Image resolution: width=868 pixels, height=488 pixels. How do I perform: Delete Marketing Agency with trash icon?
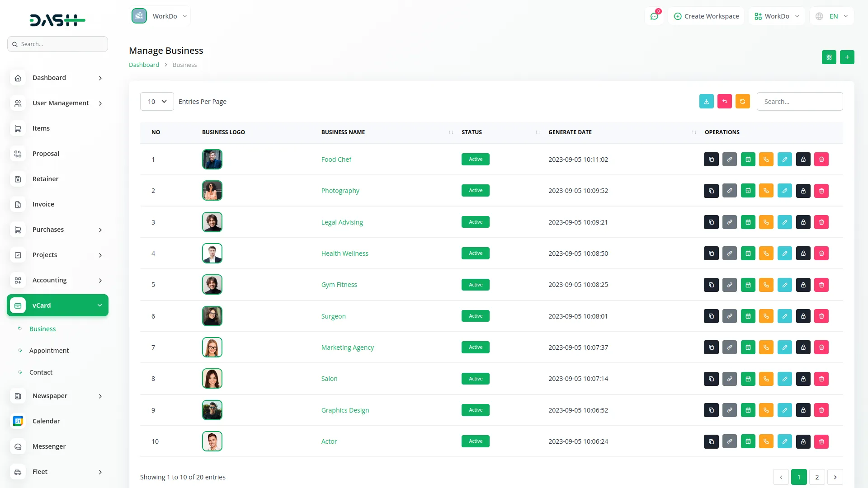click(821, 347)
